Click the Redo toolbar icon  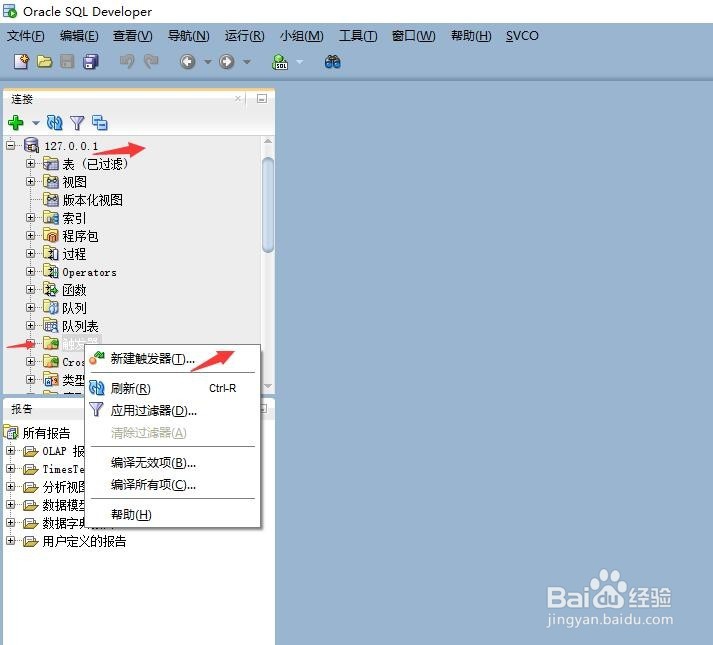[x=151, y=61]
